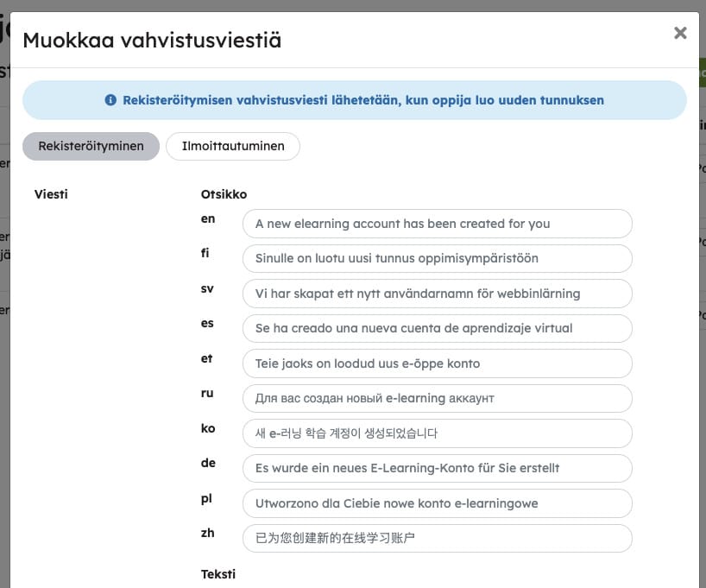Close the Muokkaa vahvistusviestiä dialog
The width and height of the screenshot is (706, 588).
[680, 33]
